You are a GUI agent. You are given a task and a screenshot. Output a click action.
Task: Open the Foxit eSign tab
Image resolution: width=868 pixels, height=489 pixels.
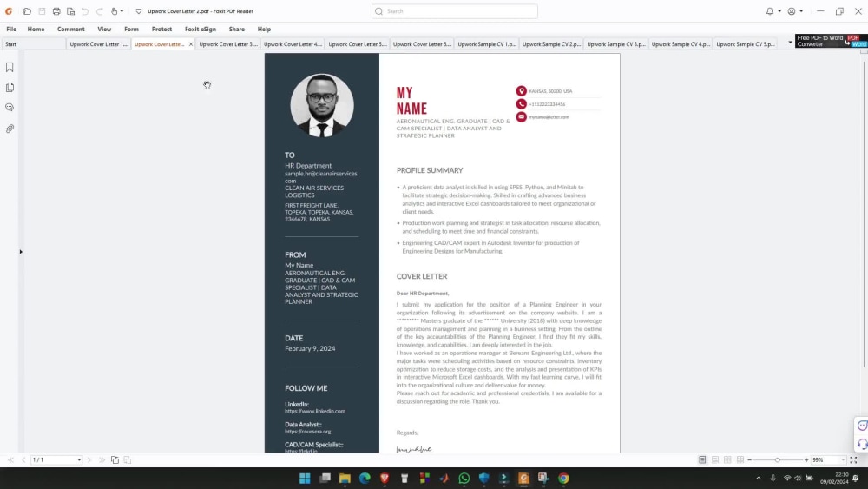click(201, 29)
